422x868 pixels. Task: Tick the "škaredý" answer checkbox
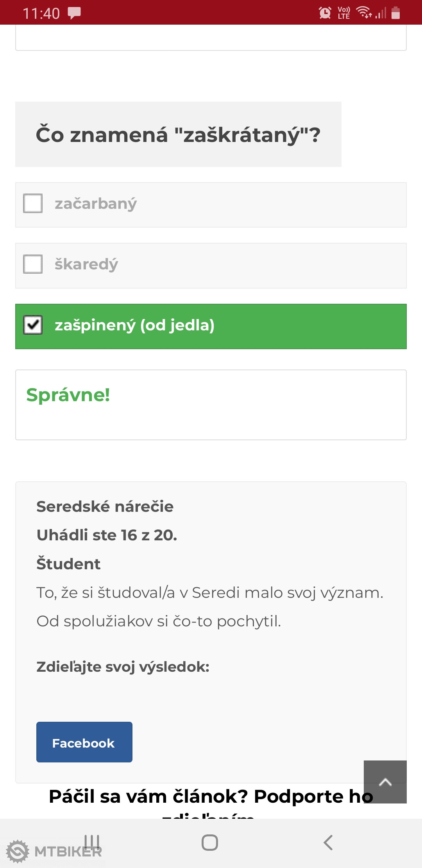[x=33, y=264]
